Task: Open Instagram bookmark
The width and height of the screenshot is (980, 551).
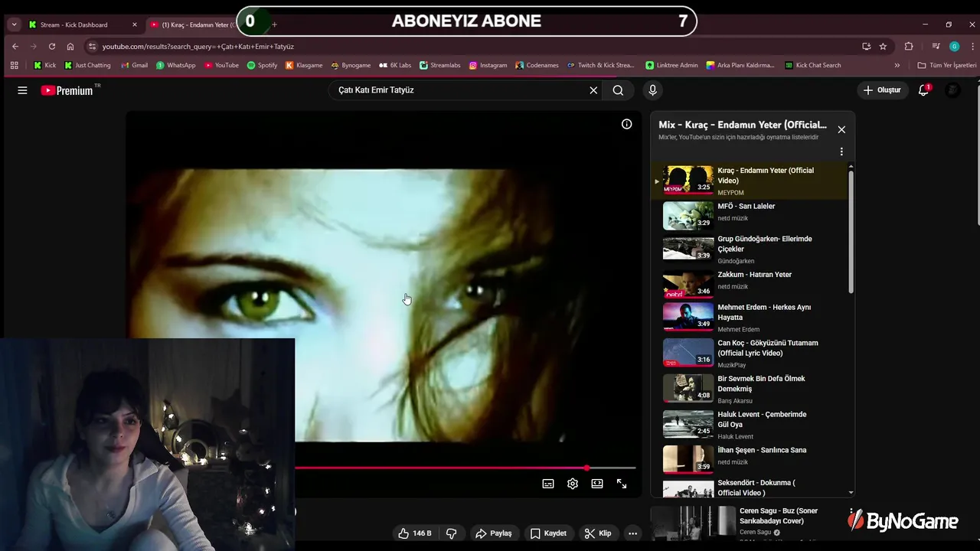Action: tap(488, 65)
